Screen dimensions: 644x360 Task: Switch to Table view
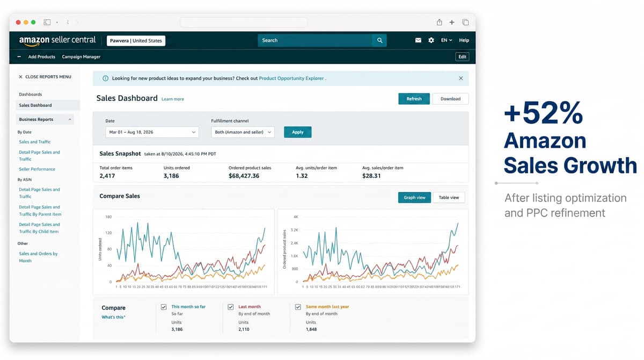point(449,197)
